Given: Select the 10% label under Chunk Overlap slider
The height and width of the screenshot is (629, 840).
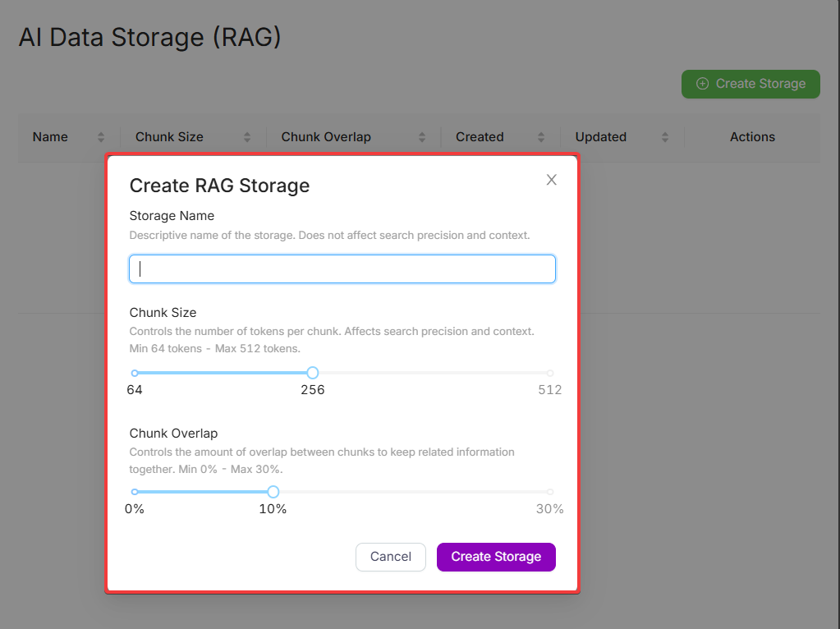Looking at the screenshot, I should point(273,509).
